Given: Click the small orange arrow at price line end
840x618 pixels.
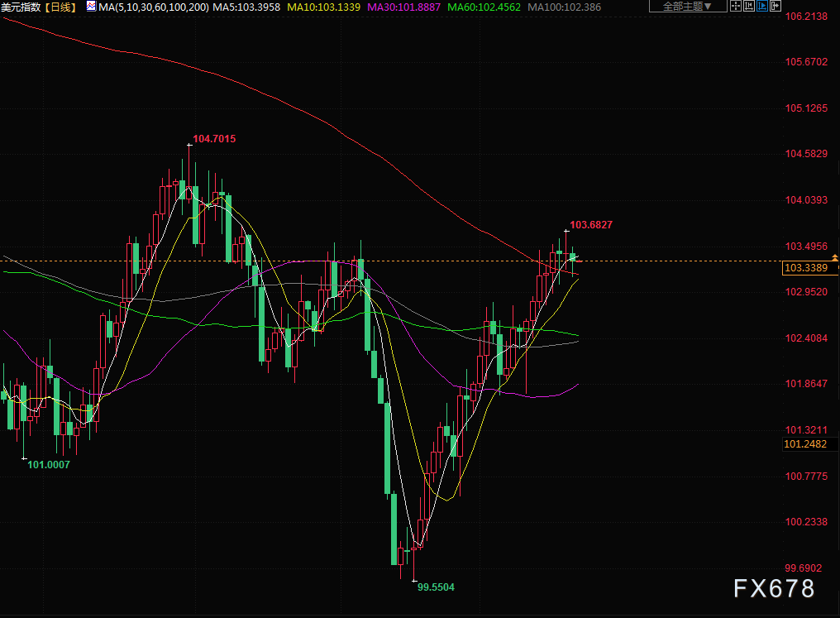Looking at the screenshot, I should point(835,258).
